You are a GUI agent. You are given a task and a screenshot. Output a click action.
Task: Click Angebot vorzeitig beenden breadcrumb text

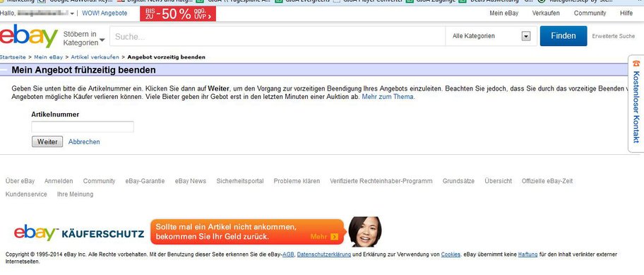click(x=167, y=57)
